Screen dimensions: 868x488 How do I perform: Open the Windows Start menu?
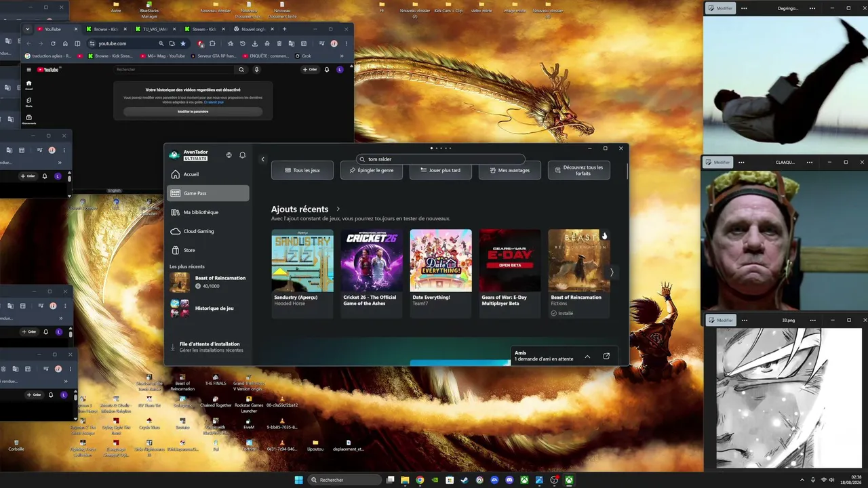tap(299, 480)
